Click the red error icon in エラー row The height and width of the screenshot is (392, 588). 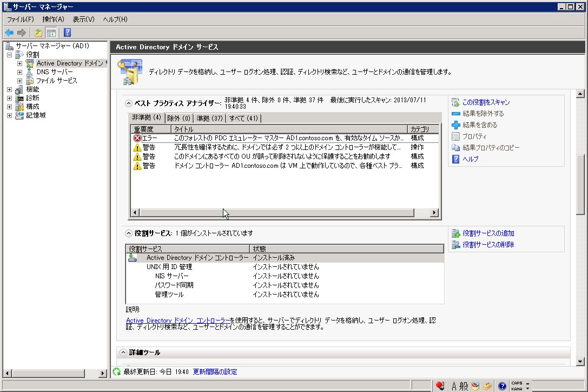click(x=137, y=138)
